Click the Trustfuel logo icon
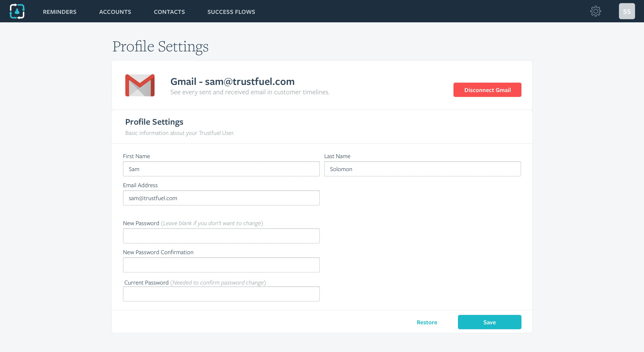Viewport: 644px width, 352px height. click(17, 11)
